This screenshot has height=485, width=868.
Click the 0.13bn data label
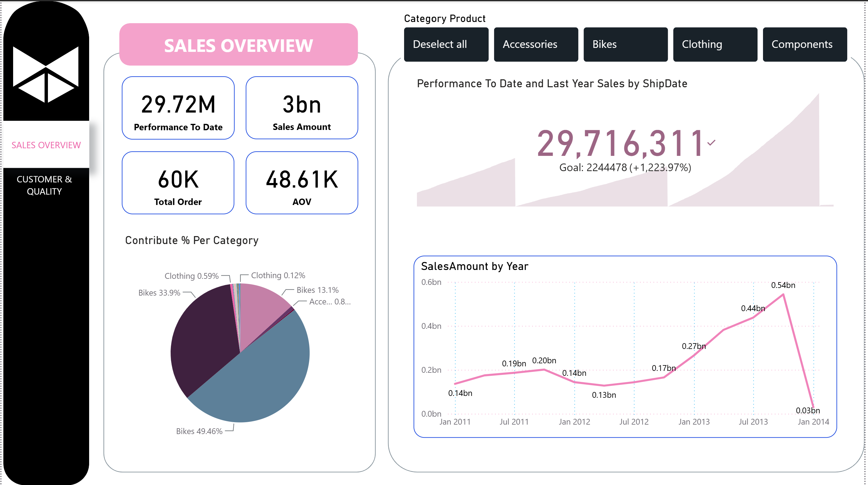pyautogui.click(x=604, y=395)
